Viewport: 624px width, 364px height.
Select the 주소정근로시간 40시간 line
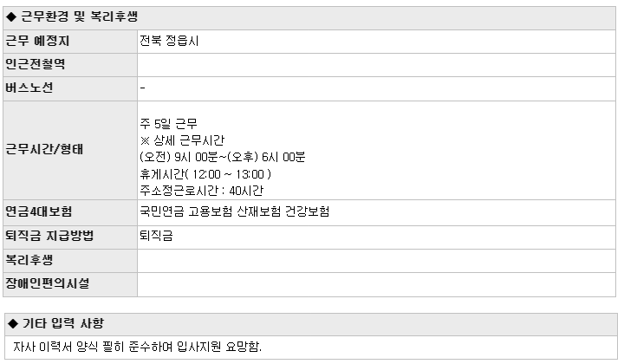tap(201, 191)
